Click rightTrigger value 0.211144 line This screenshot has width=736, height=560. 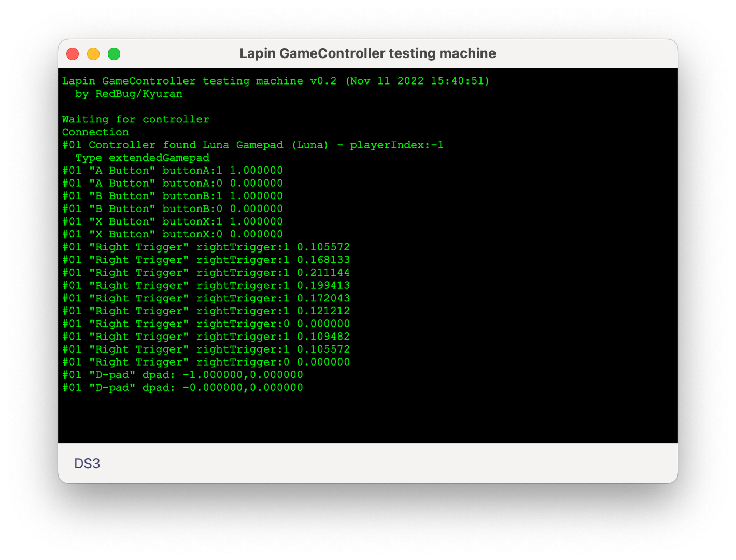(x=206, y=273)
